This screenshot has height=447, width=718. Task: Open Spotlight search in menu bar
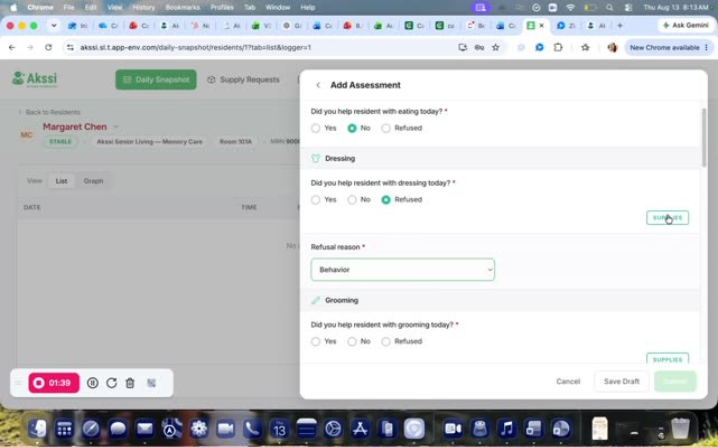coord(609,7)
